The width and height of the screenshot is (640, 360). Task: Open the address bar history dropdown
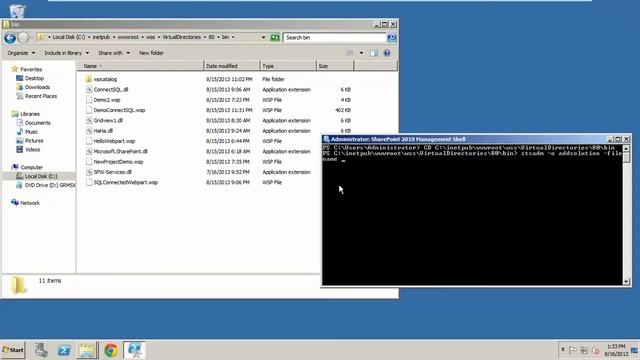pyautogui.click(x=263, y=38)
